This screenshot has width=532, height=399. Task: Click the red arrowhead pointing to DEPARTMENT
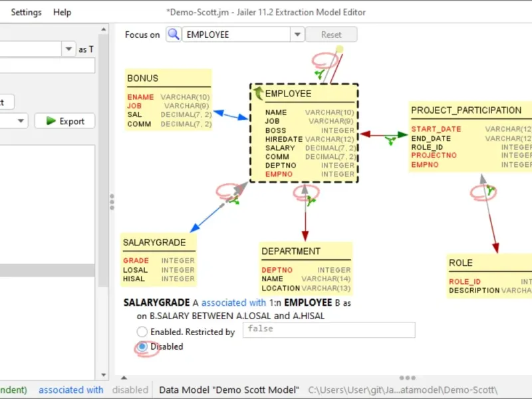pyautogui.click(x=305, y=235)
